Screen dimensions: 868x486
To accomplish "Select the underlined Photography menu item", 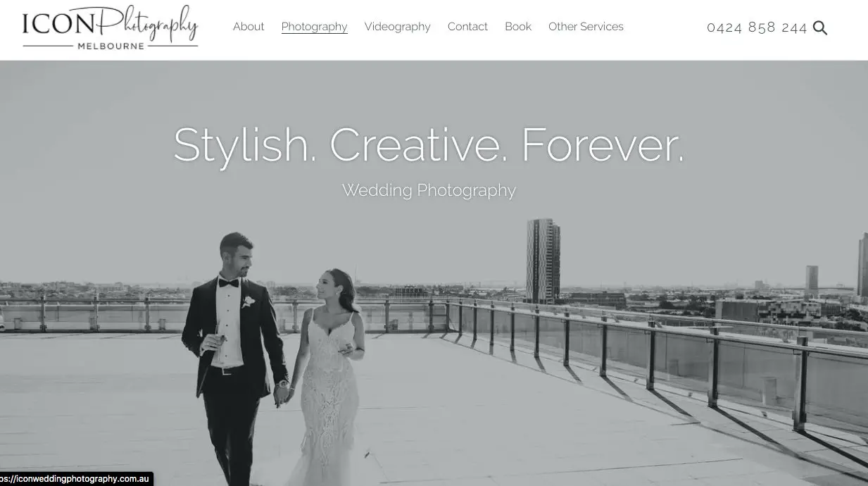I will (x=314, y=27).
